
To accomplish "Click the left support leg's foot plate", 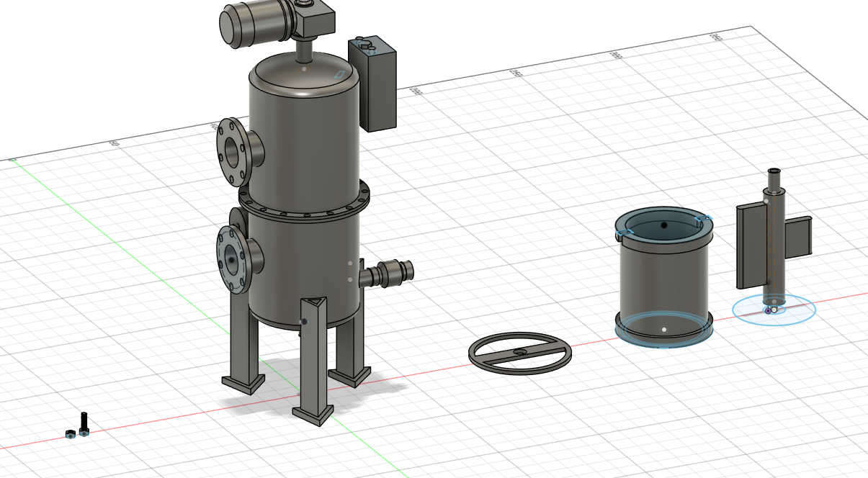I will [243, 384].
